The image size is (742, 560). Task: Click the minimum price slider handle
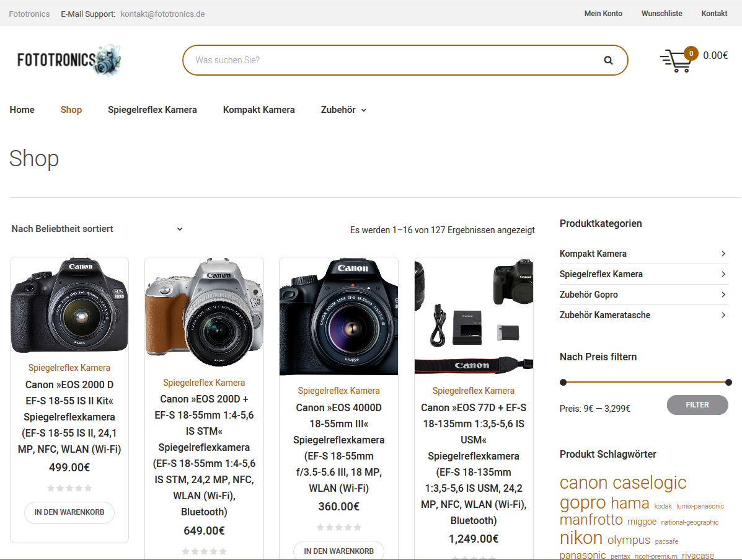pyautogui.click(x=563, y=382)
